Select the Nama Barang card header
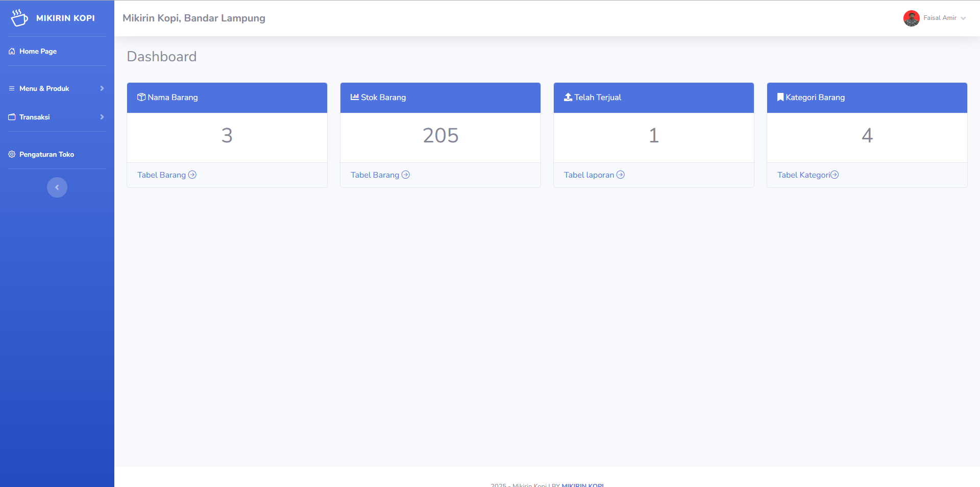This screenshot has width=980, height=487. [227, 98]
